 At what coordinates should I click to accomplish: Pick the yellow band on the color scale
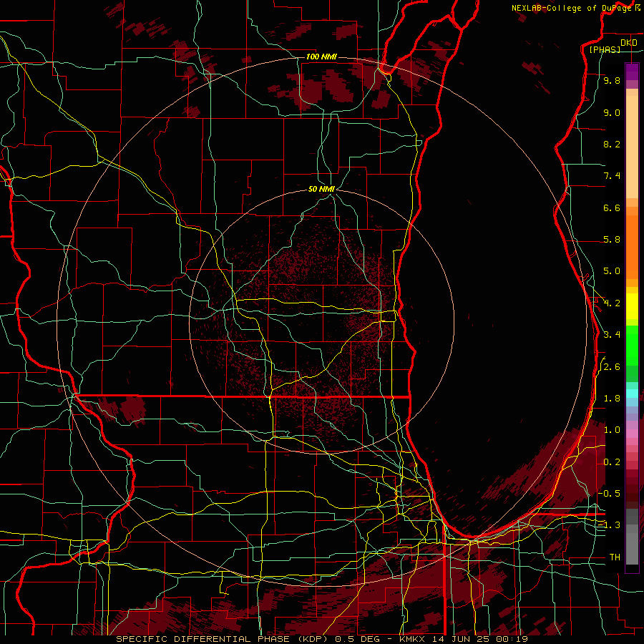click(632, 306)
